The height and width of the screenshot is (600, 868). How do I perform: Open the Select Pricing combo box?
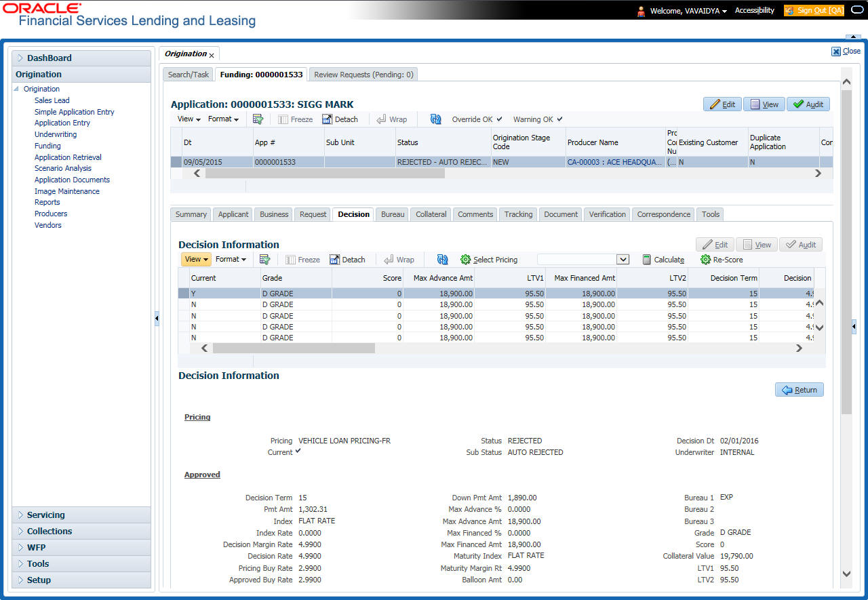tap(623, 260)
